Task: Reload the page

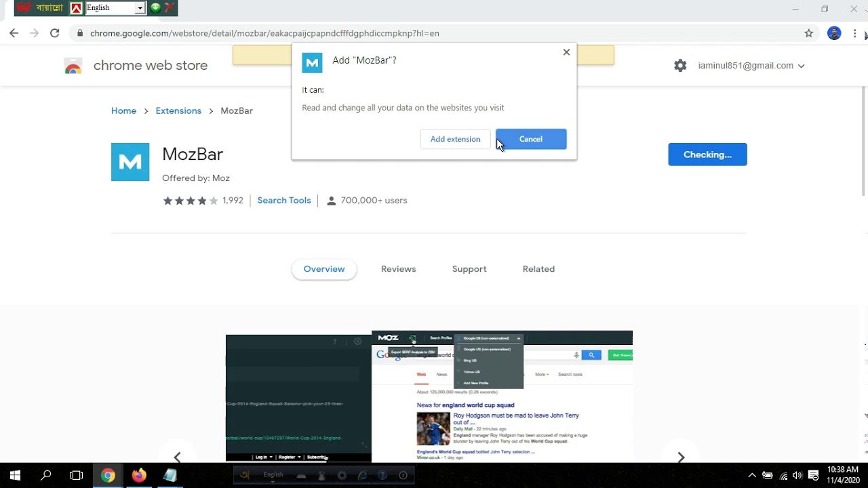Action: tap(54, 33)
